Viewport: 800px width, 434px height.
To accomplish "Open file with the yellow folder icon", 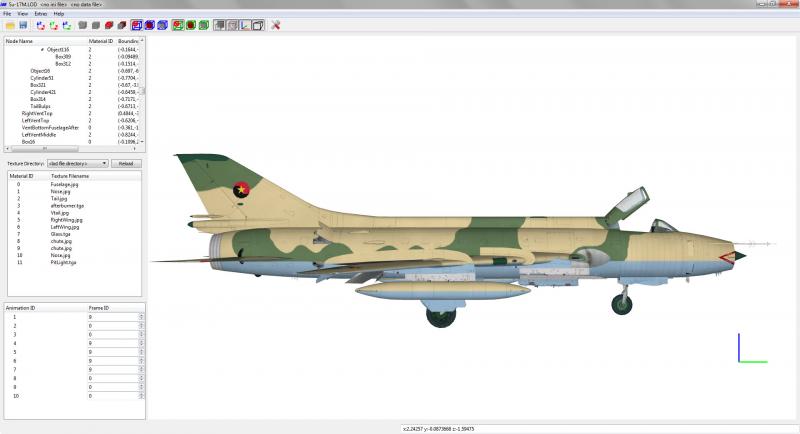I will click(x=10, y=25).
